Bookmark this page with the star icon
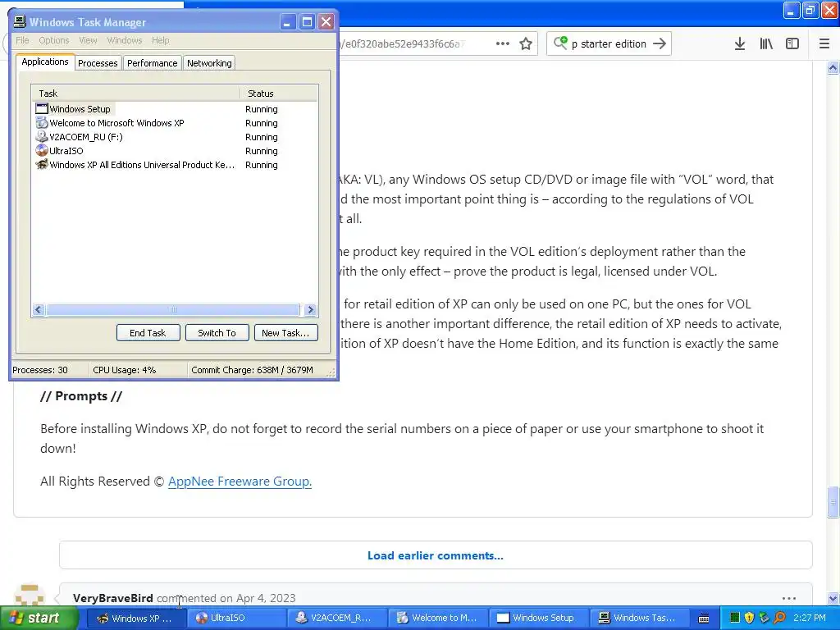The image size is (840, 630). tap(526, 44)
